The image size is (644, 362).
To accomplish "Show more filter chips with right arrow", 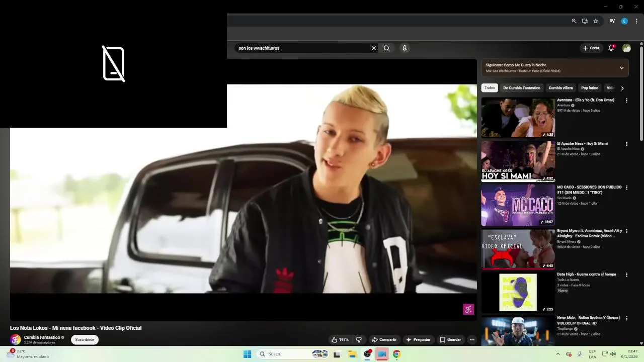I will (x=622, y=88).
